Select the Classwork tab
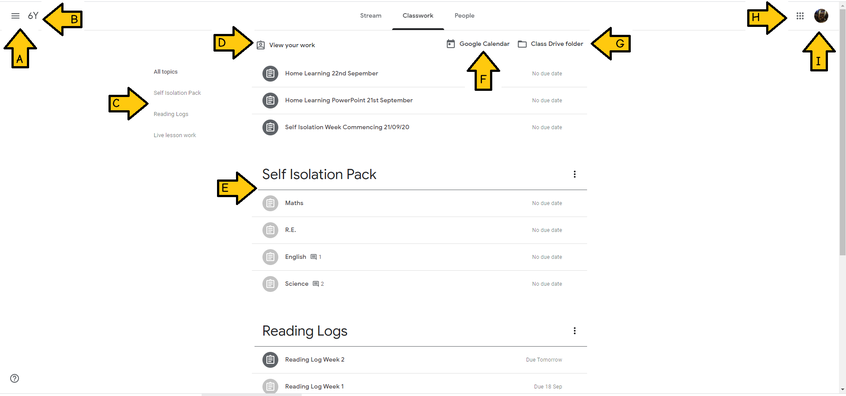Image resolution: width=846 pixels, height=396 pixels. [418, 16]
